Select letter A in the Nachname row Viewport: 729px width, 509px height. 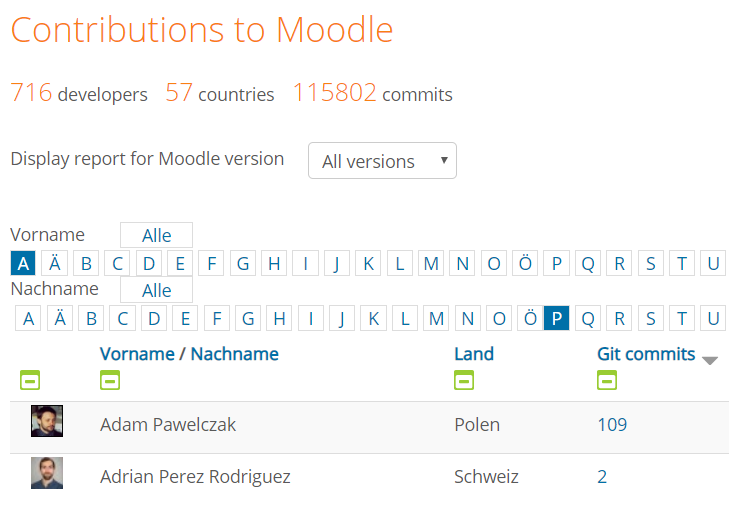[x=29, y=319]
